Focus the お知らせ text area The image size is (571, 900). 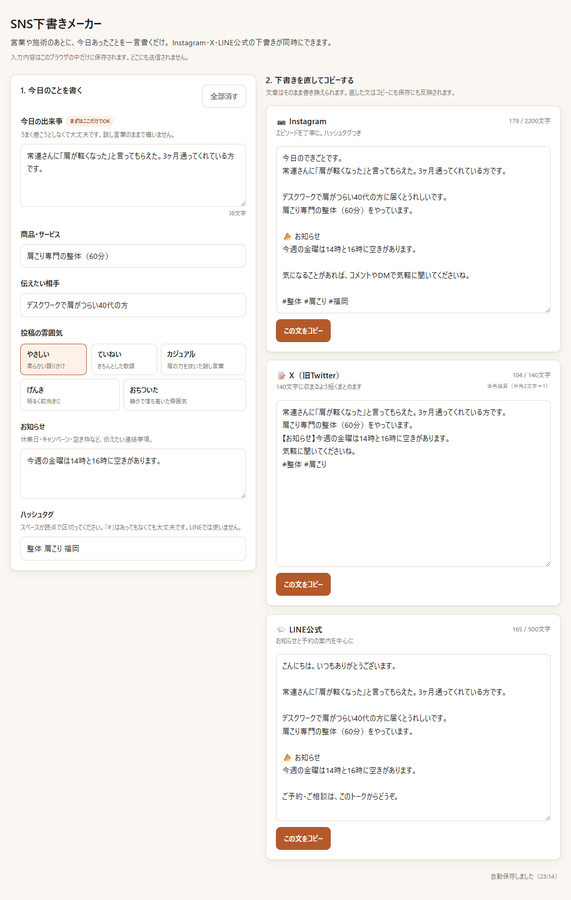[133, 474]
